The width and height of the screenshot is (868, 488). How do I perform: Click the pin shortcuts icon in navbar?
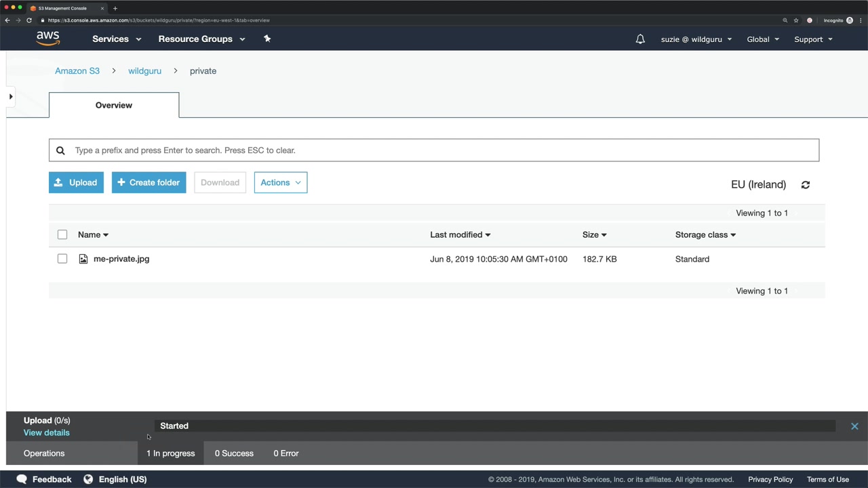coord(267,39)
